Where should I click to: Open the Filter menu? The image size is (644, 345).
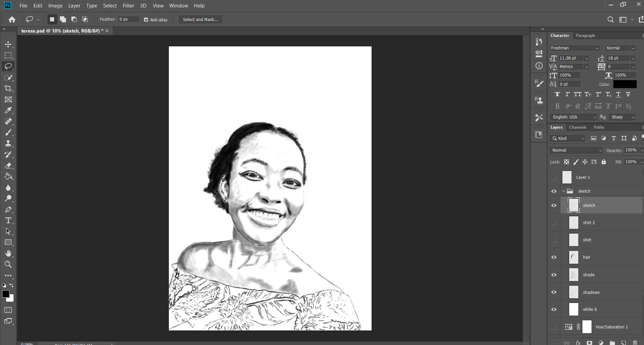click(x=128, y=5)
